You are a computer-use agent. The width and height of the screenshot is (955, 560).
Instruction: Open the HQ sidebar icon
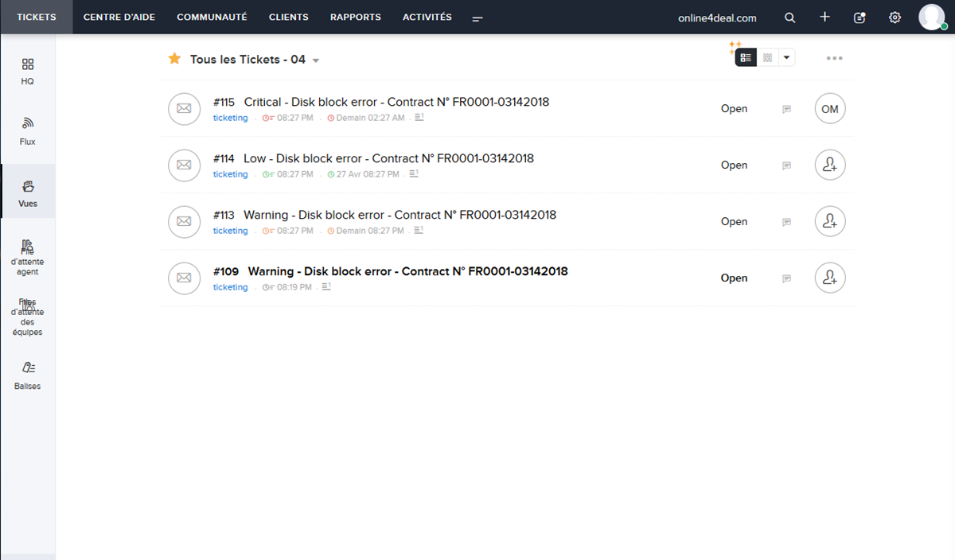(27, 65)
